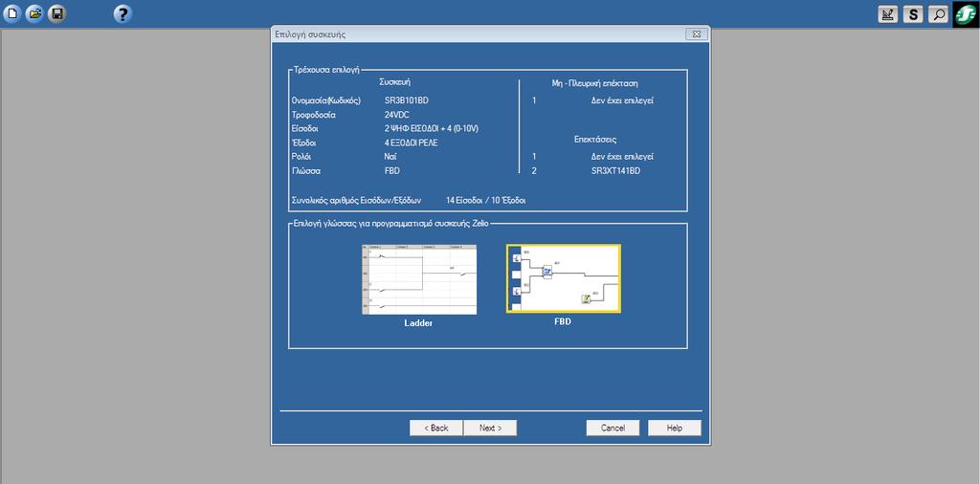Click the Ladder label text
This screenshot has height=484, width=980.
click(419, 323)
